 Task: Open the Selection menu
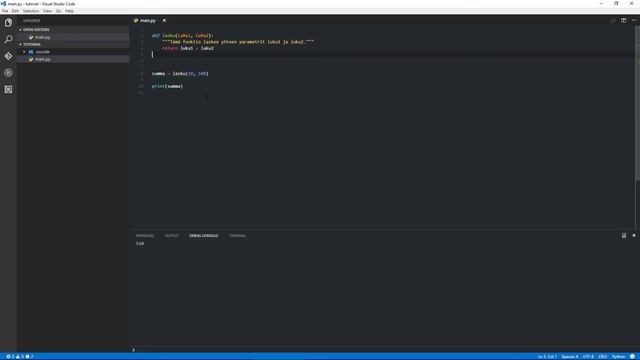[31, 11]
